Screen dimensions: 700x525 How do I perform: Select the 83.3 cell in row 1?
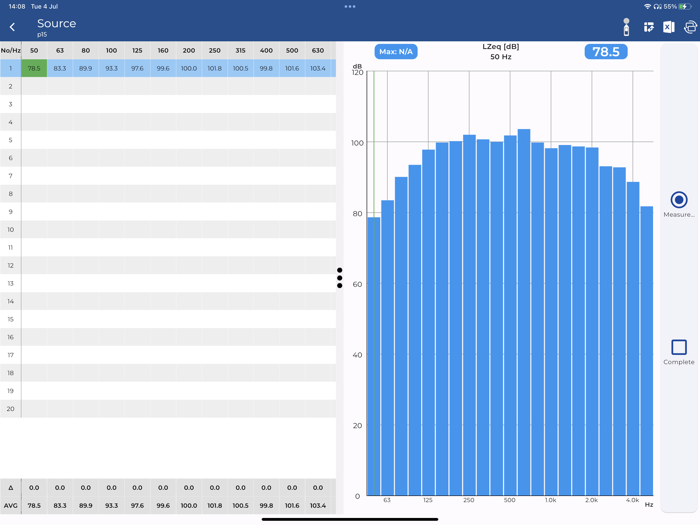[x=60, y=68]
